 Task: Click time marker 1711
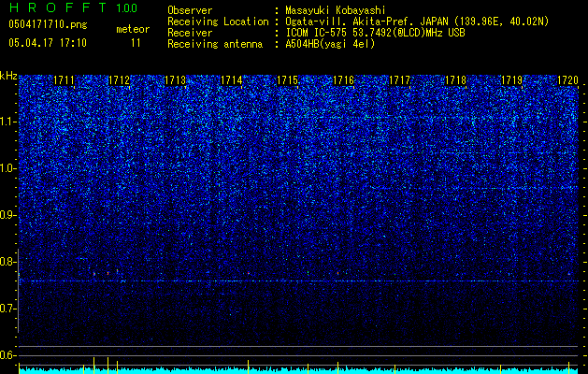click(64, 80)
